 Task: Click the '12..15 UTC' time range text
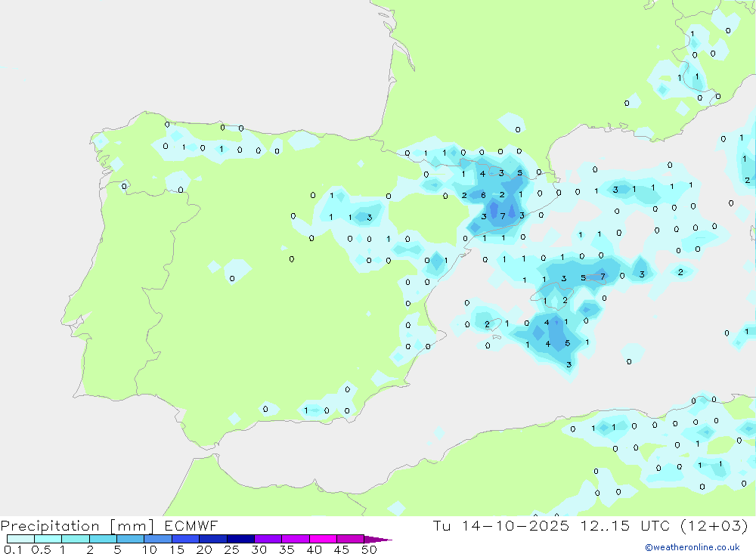[625, 525]
